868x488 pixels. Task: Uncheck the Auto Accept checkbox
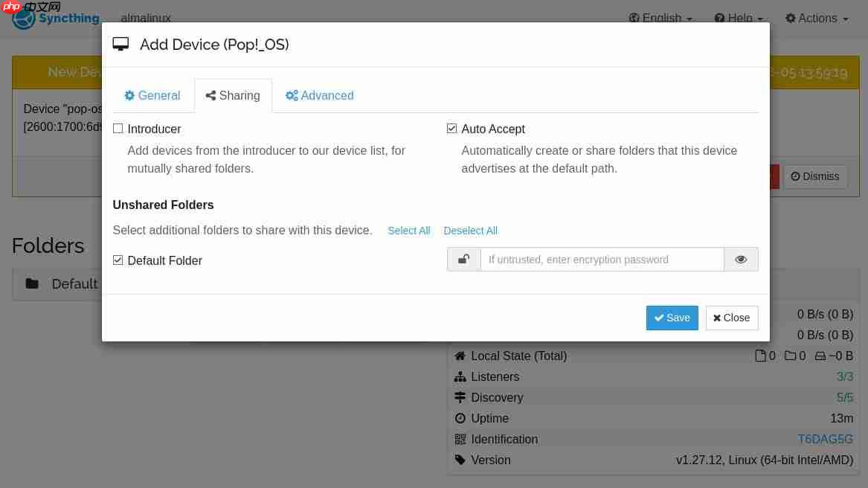(x=451, y=129)
